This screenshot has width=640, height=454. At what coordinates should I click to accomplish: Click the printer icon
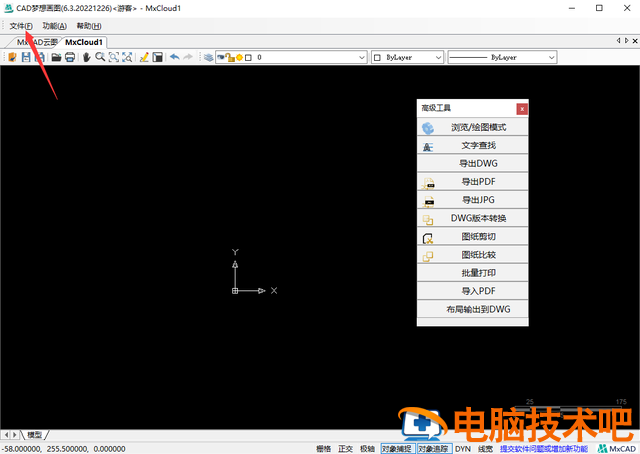point(70,57)
